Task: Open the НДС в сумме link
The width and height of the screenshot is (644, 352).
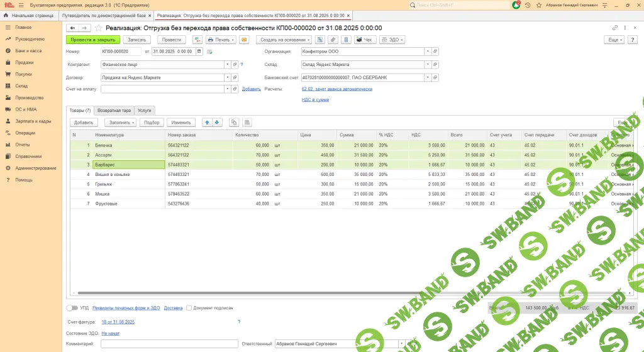Action: point(315,99)
